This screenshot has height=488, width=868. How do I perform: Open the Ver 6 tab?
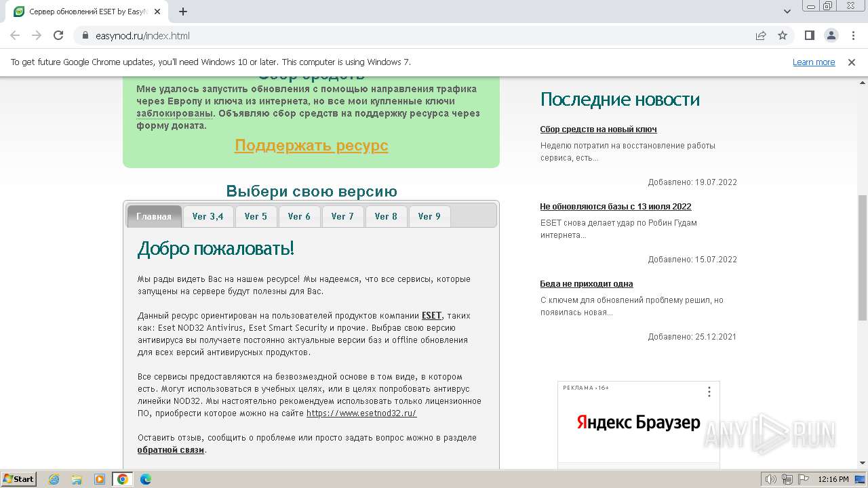(299, 216)
